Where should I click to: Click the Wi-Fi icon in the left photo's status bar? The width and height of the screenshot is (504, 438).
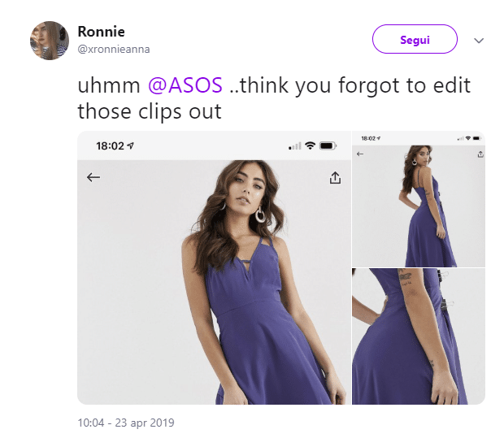[310, 145]
